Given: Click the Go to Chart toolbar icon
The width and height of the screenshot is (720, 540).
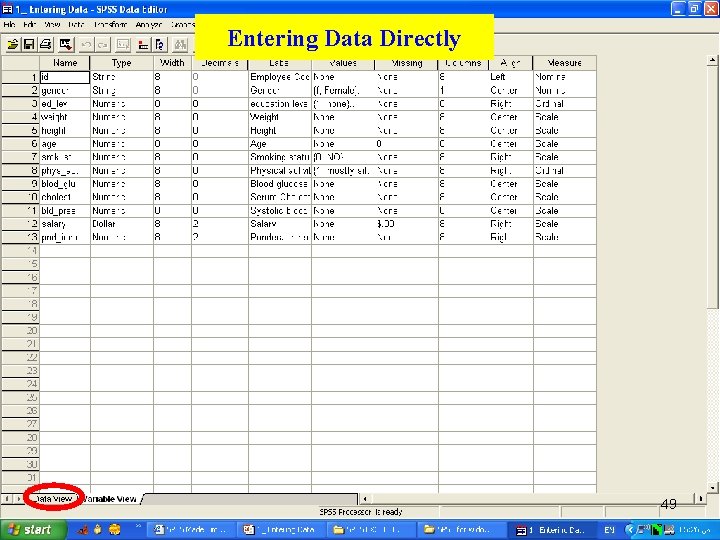Looking at the screenshot, I should pos(123,45).
